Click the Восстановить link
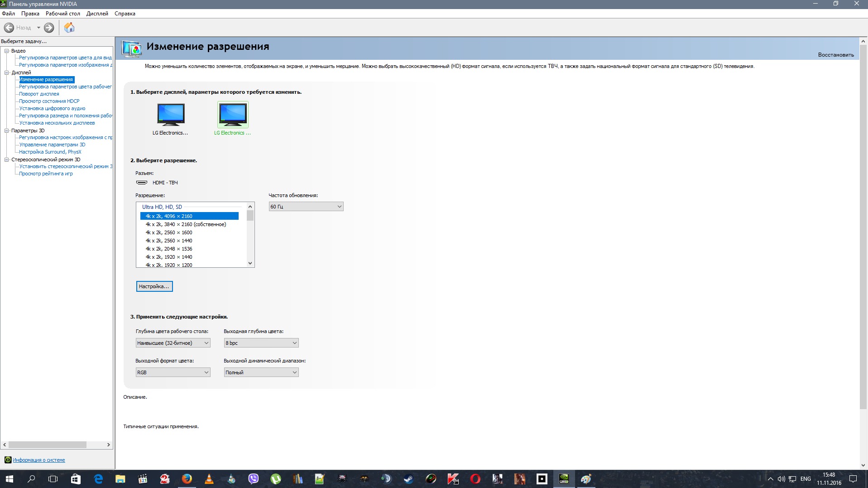This screenshot has height=488, width=868. [x=836, y=55]
